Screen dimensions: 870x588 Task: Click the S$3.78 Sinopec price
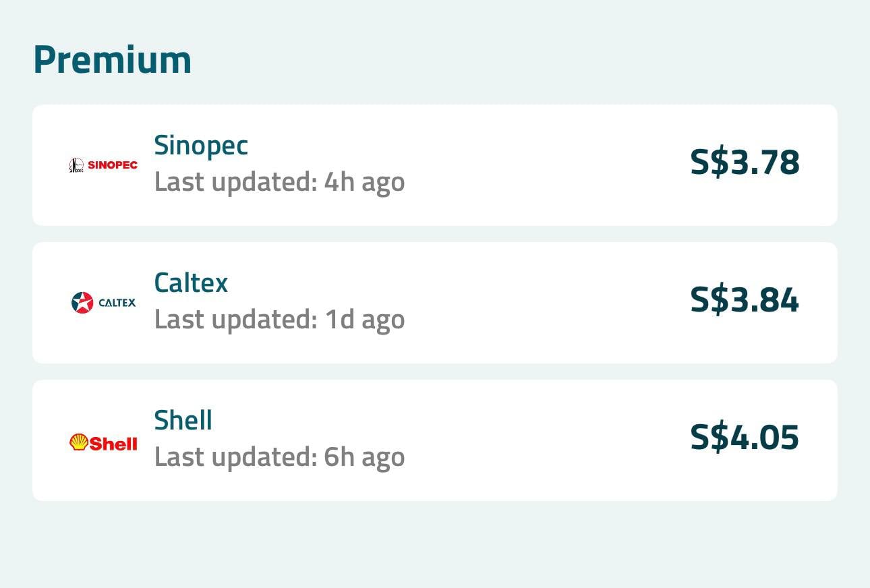click(x=744, y=163)
